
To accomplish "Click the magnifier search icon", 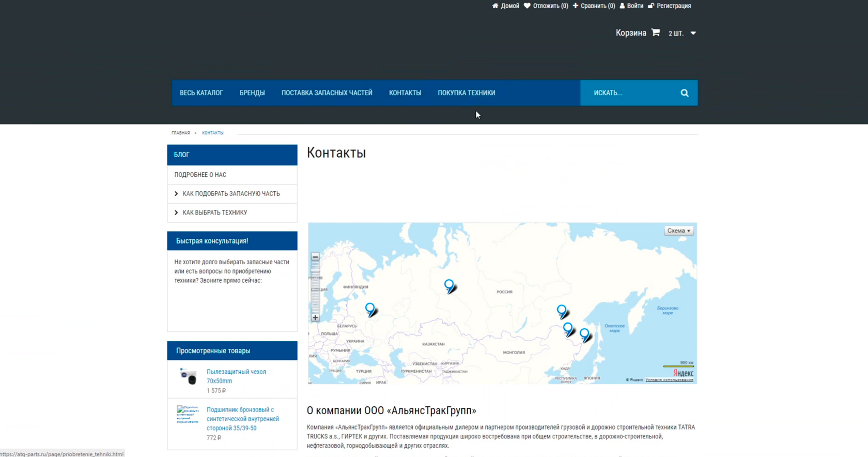I will (x=685, y=93).
